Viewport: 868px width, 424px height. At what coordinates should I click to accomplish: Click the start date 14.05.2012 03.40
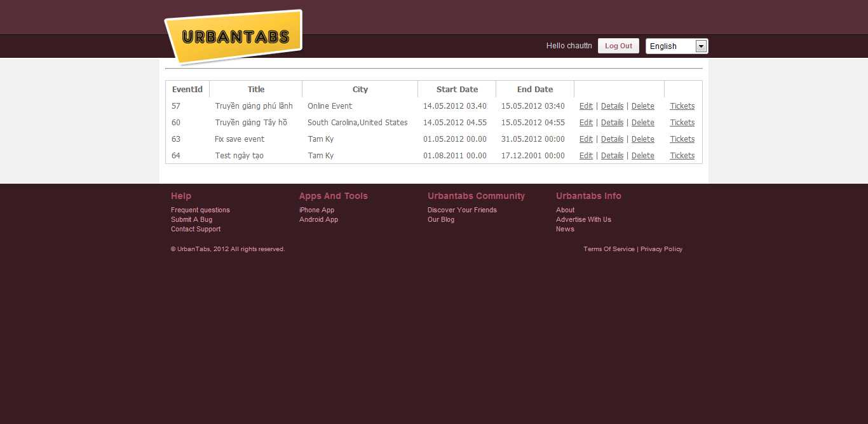pyautogui.click(x=455, y=106)
